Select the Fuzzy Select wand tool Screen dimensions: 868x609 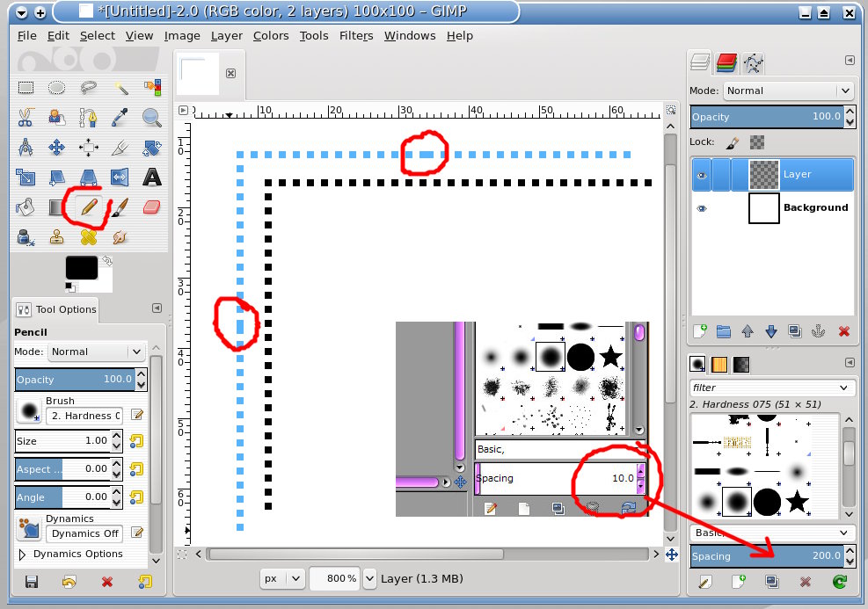coord(120,87)
